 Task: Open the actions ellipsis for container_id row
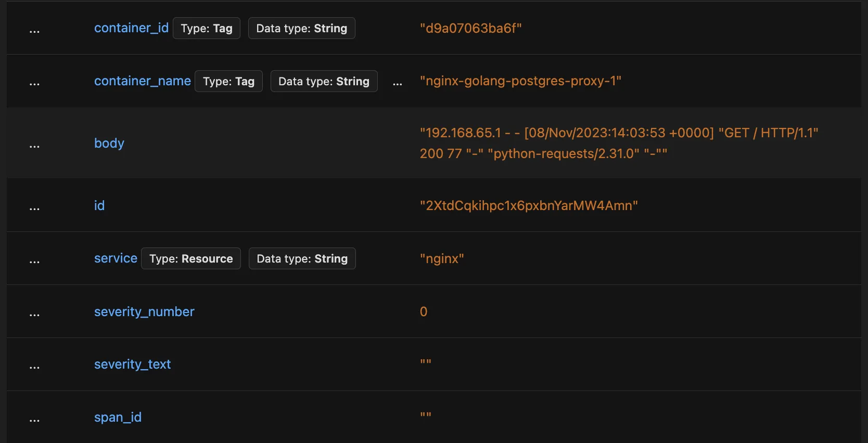pyautogui.click(x=34, y=32)
